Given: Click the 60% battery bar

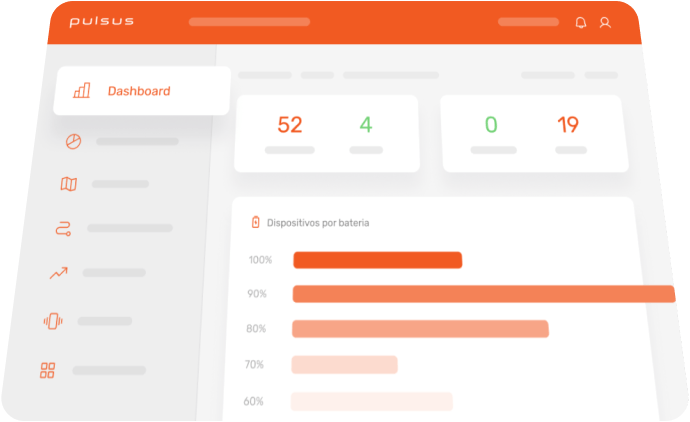Looking at the screenshot, I should [x=372, y=401].
